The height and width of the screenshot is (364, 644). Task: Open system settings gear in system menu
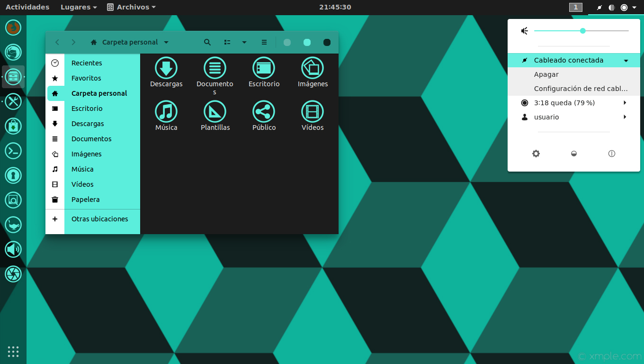click(536, 154)
